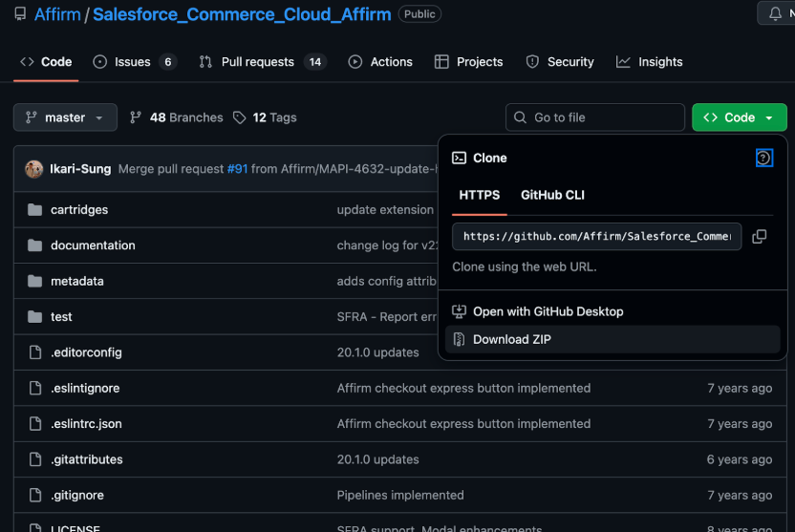Expand the master branch dropdown
Screen dimensions: 795x532
[x=65, y=117]
